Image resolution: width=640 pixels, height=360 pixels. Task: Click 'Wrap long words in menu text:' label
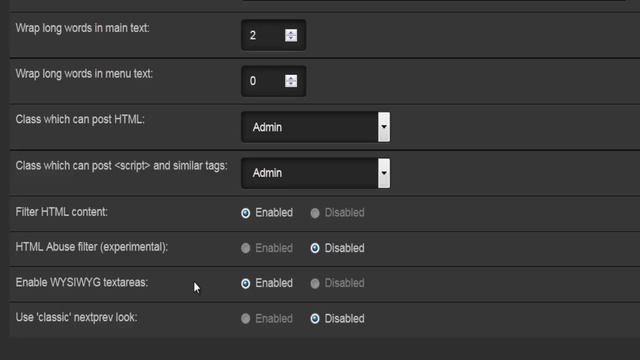click(84, 74)
